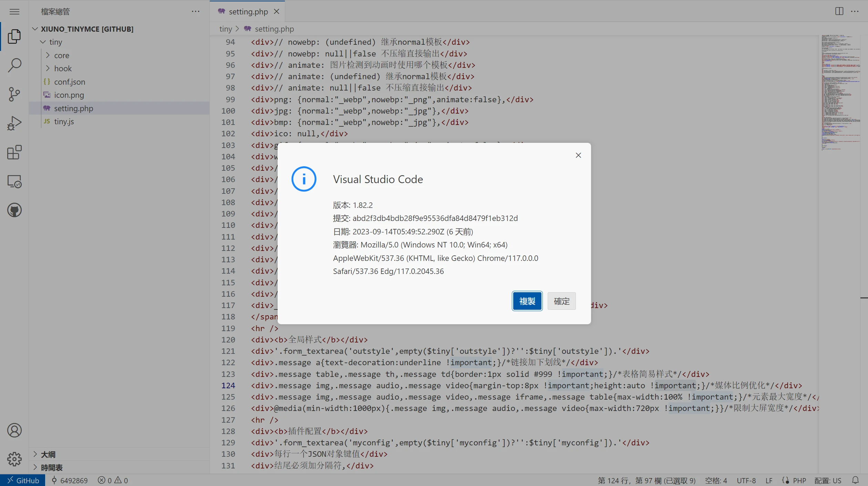Open explorer panel more actions ellipsis
Image resolution: width=868 pixels, height=486 pixels.
coord(195,11)
